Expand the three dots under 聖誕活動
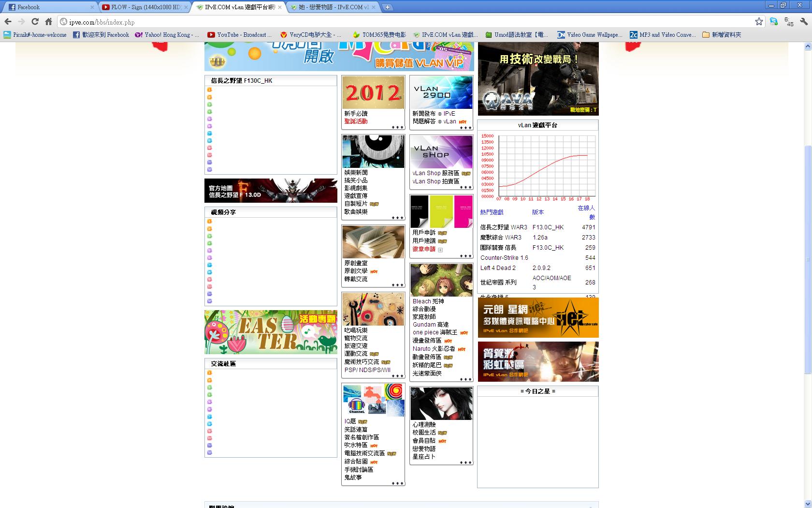This screenshot has width=812, height=508. click(397, 127)
